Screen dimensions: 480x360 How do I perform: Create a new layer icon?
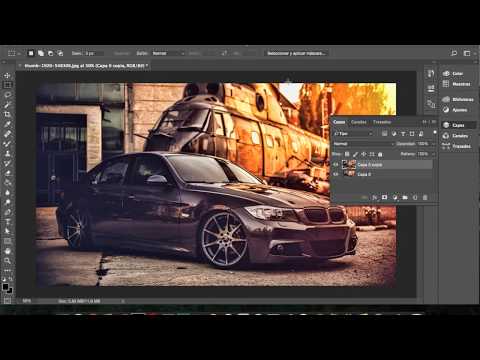[415, 198]
